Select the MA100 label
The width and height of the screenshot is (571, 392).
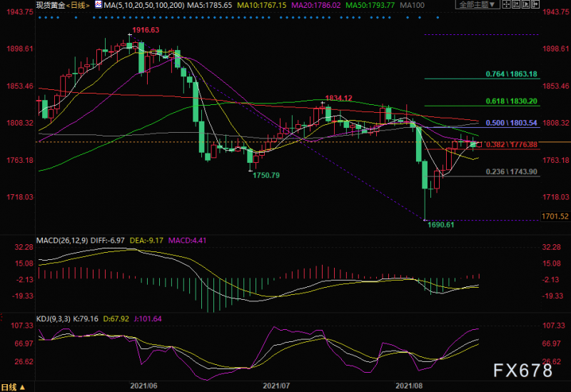413,5
